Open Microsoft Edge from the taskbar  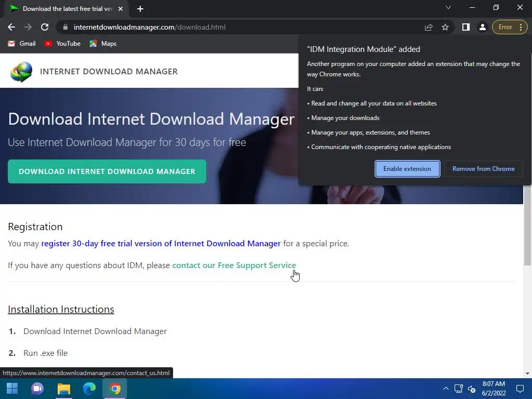(x=89, y=389)
